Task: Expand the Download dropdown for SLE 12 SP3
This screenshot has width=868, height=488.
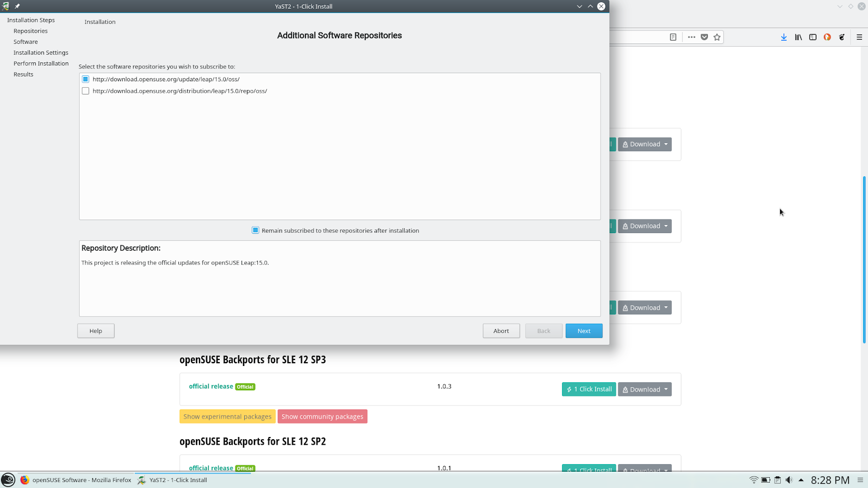Action: [x=644, y=389]
